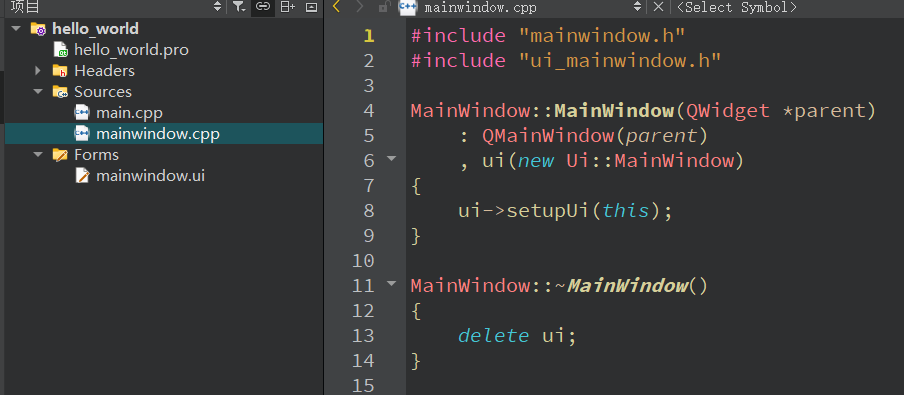This screenshot has height=395, width=904.
Task: Go forward with the right arrow
Action: pos(360,7)
